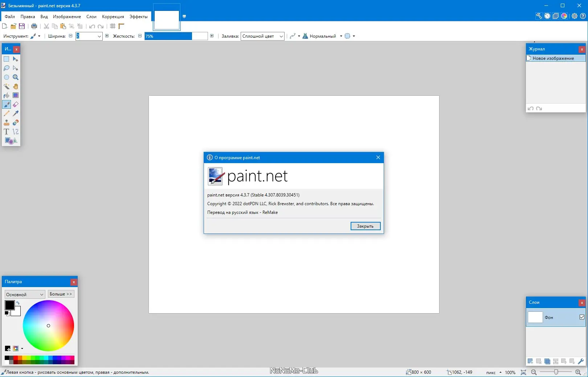Select the Gradient tool
588x377 pixels.
click(16, 95)
